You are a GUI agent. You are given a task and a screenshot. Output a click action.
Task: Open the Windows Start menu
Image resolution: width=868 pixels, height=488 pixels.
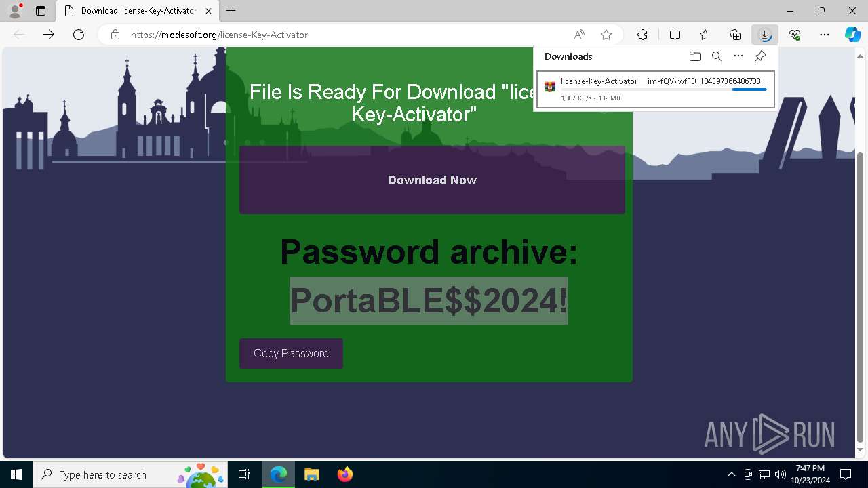click(16, 474)
